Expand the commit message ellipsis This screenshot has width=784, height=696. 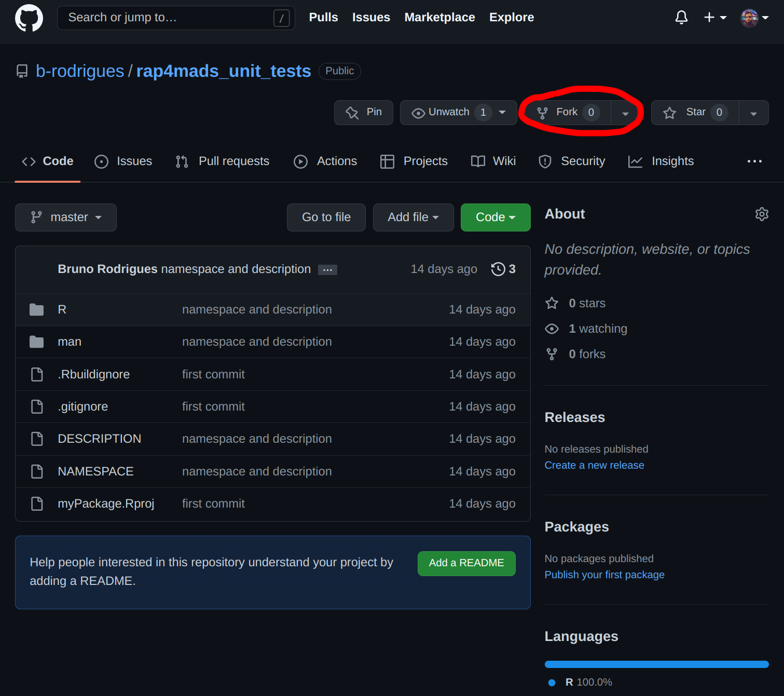[x=327, y=270]
